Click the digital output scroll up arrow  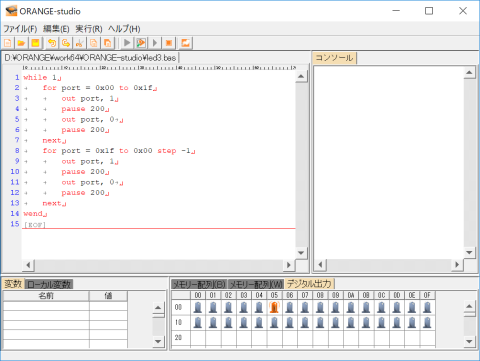pyautogui.click(x=469, y=306)
